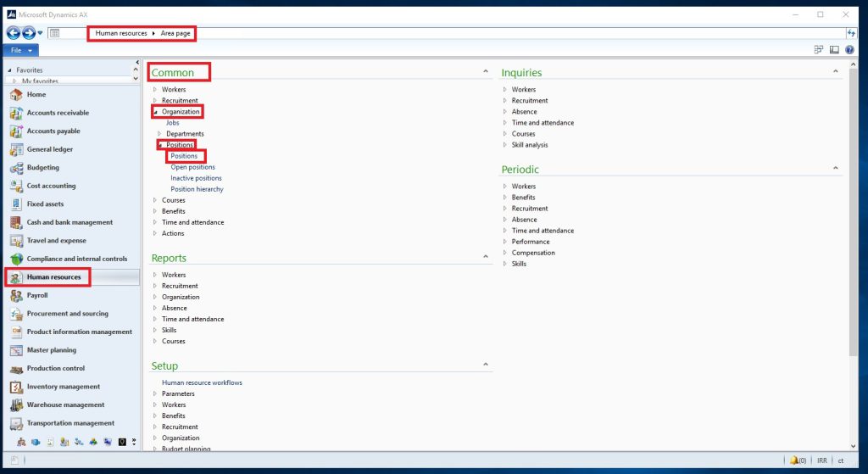Open the Inventory management module icon
Image resolution: width=868 pixels, height=474 pixels.
[x=16, y=387]
